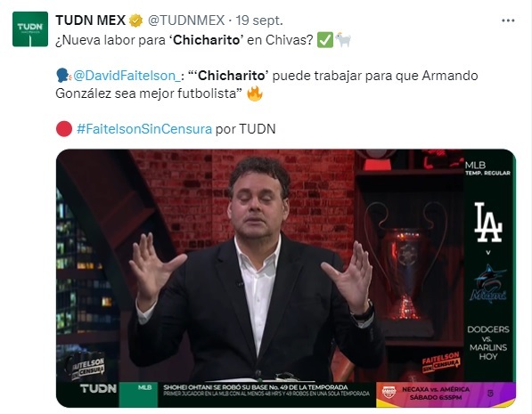Image resolution: width=532 pixels, height=414 pixels.
Task: Click the red circle live emoji
Action: [x=64, y=129]
